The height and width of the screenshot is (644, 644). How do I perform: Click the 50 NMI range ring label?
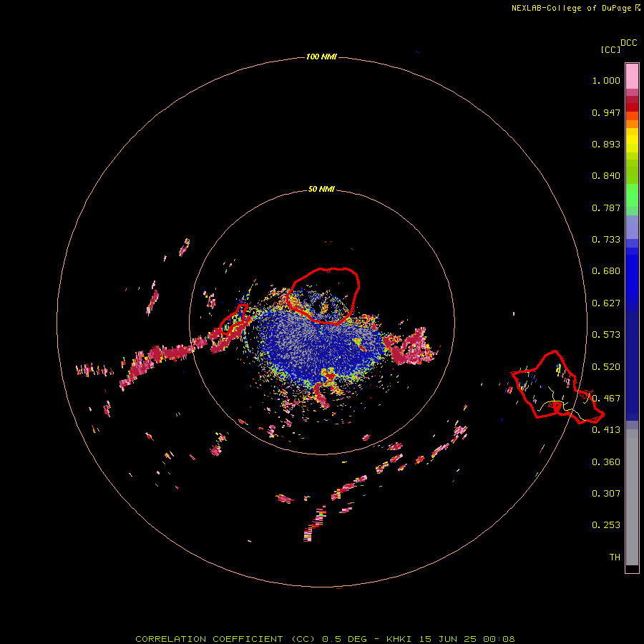tap(321, 189)
